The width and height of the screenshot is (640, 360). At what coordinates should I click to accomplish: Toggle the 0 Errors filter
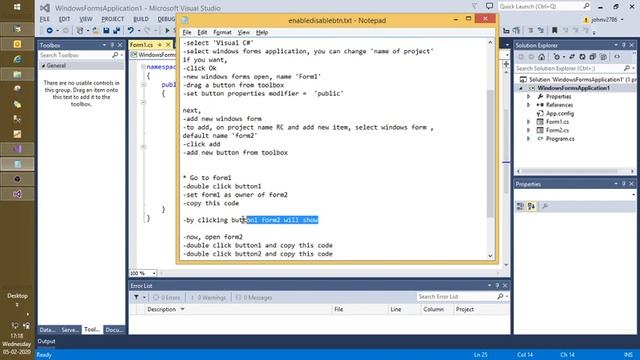(167, 298)
